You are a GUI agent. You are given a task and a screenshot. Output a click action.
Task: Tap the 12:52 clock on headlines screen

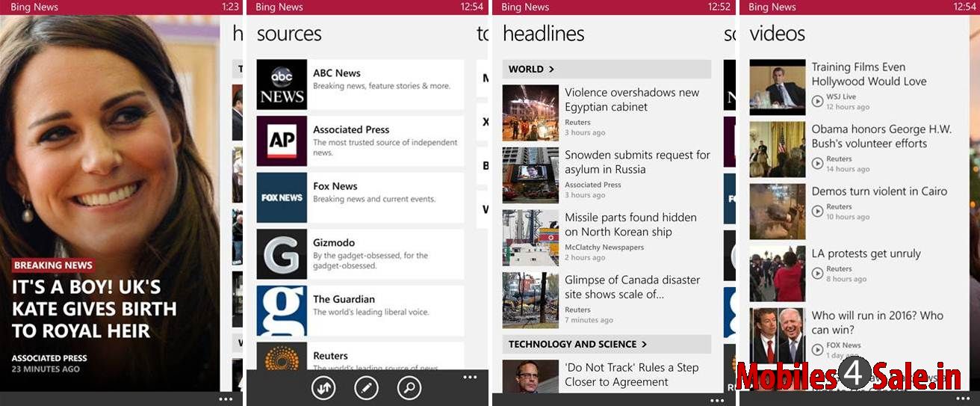(719, 7)
